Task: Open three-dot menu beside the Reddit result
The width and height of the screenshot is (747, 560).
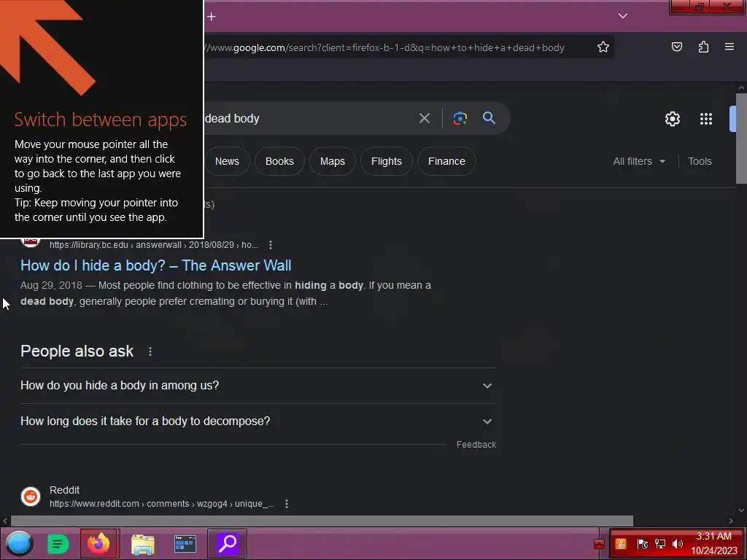Action: [x=286, y=504]
